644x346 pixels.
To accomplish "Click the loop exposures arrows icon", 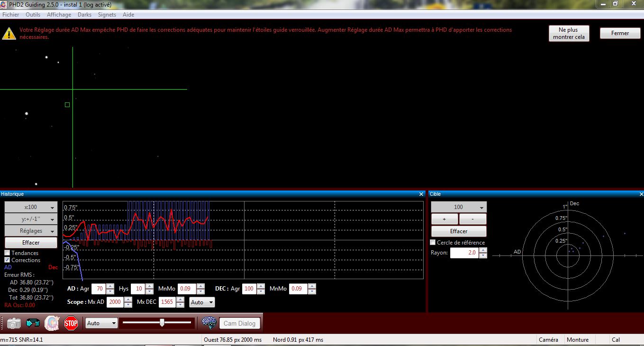I will (x=33, y=323).
